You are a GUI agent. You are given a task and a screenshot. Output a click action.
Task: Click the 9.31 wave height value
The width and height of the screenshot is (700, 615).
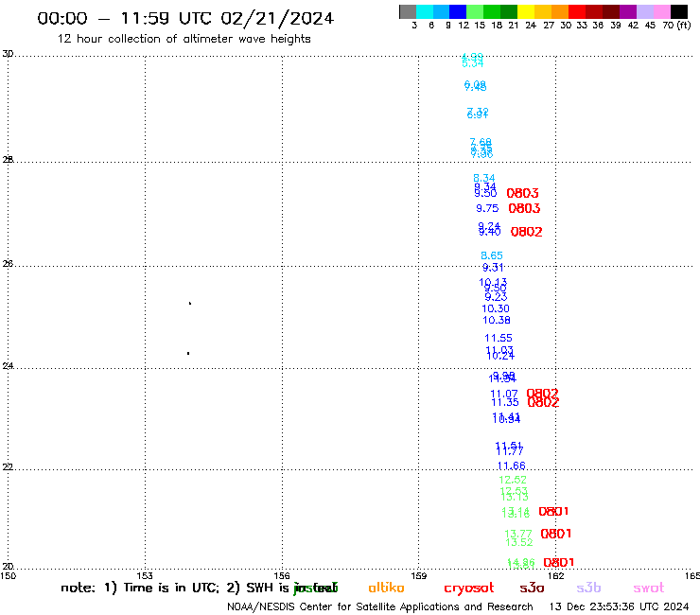coord(493,268)
